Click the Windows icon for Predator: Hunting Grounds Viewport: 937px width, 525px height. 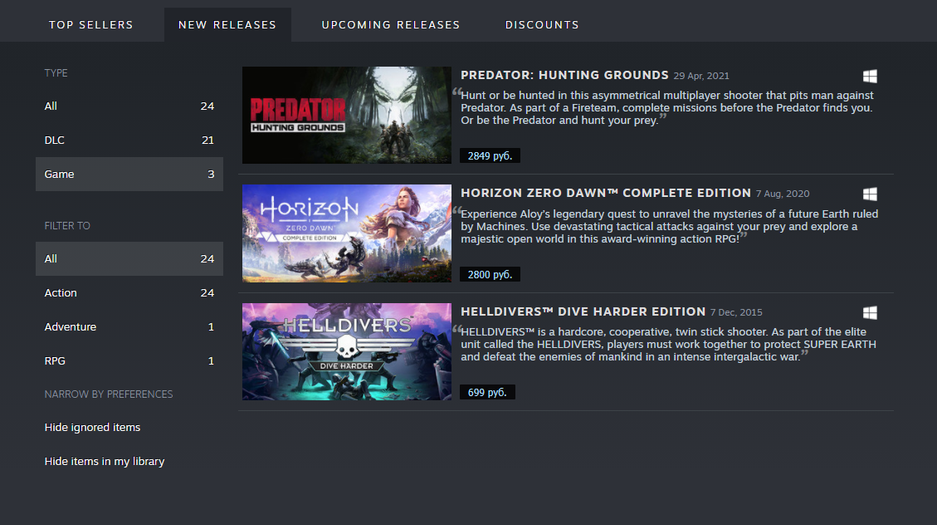[870, 76]
